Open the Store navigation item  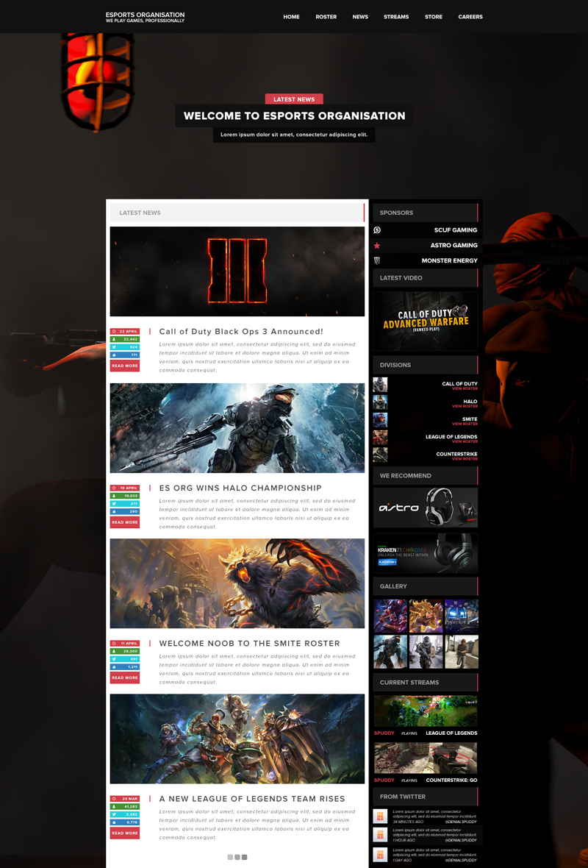coord(434,17)
